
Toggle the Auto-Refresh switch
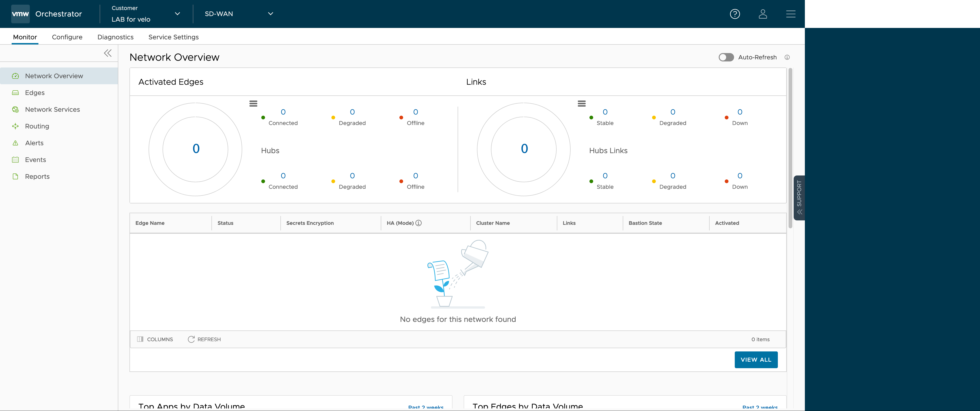coord(726,57)
